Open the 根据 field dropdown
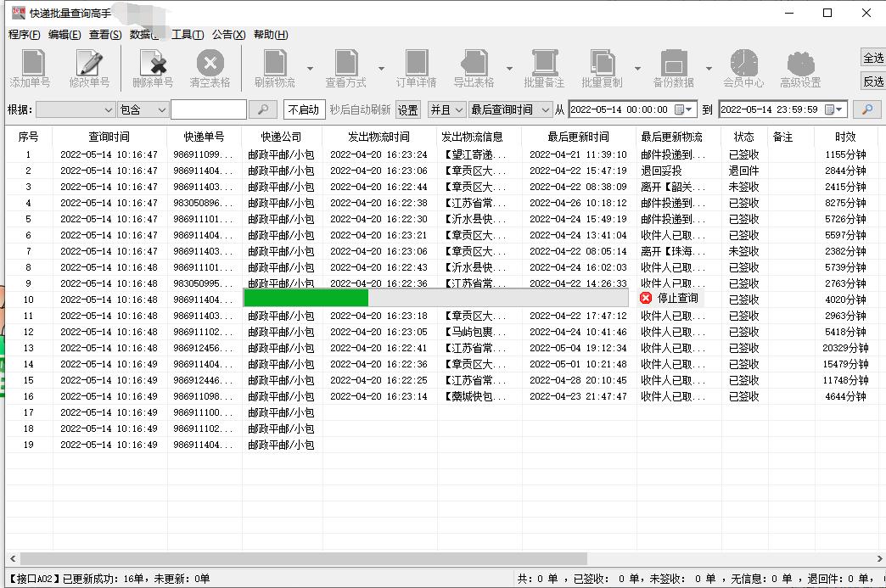This screenshot has width=886, height=588. 75,109
